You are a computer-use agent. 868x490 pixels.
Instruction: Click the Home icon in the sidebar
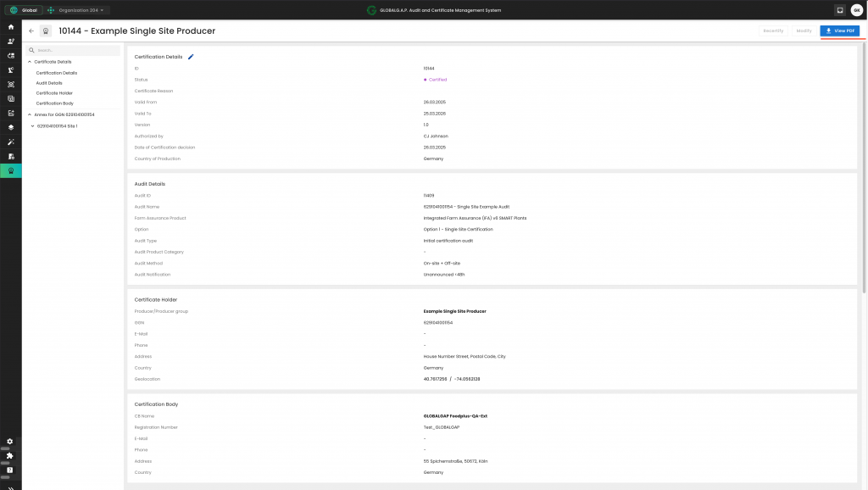click(x=11, y=27)
